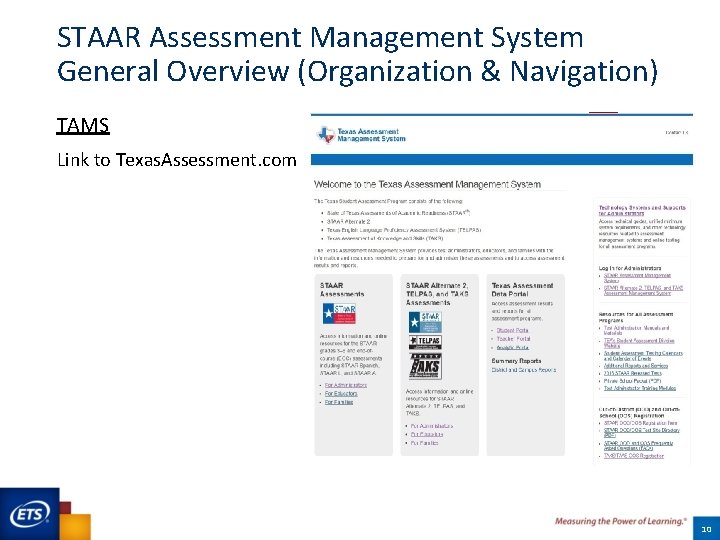
Task: Open For Administrators under STAAR Alternate 2 card
Action: pyautogui.click(x=432, y=426)
